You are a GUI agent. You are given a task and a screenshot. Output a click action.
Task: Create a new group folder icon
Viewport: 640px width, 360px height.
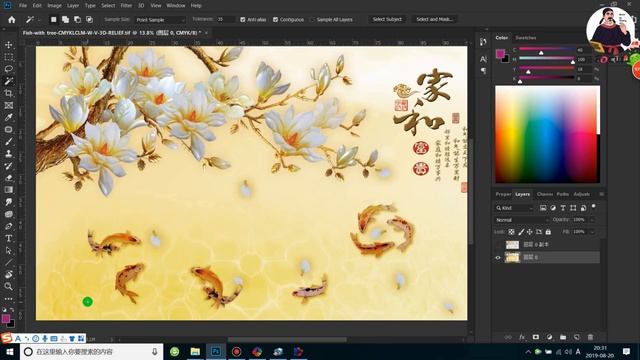563,337
